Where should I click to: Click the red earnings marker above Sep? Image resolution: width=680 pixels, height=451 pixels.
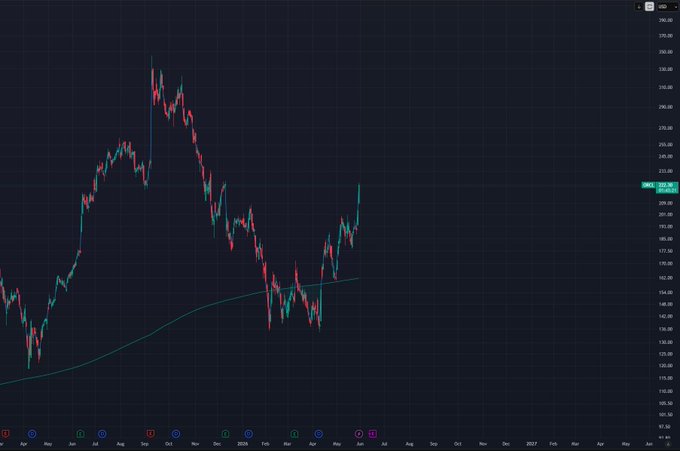click(x=150, y=433)
